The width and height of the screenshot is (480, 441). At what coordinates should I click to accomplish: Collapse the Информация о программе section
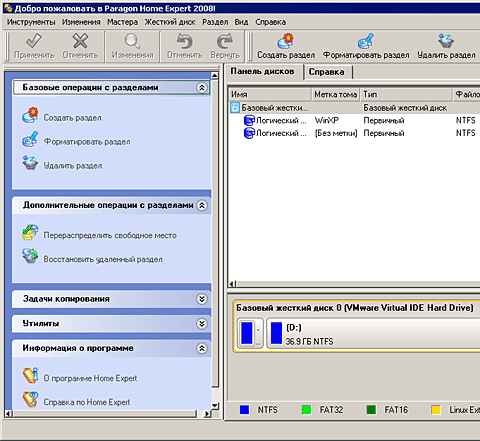pos(202,349)
